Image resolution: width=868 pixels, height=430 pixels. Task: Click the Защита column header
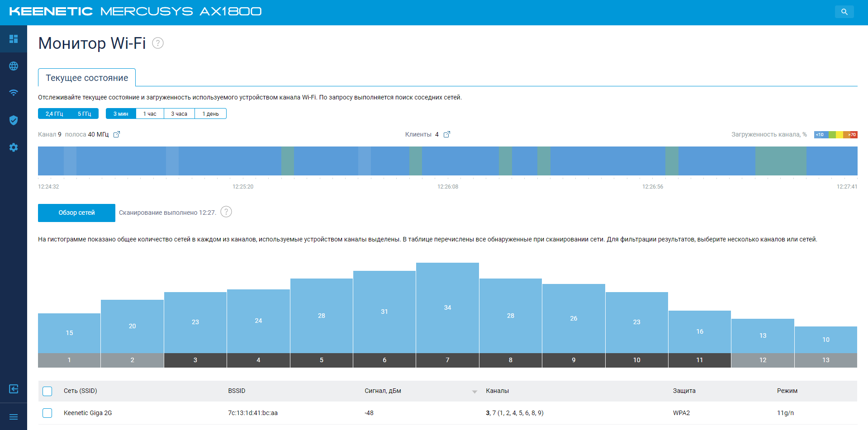coord(684,391)
